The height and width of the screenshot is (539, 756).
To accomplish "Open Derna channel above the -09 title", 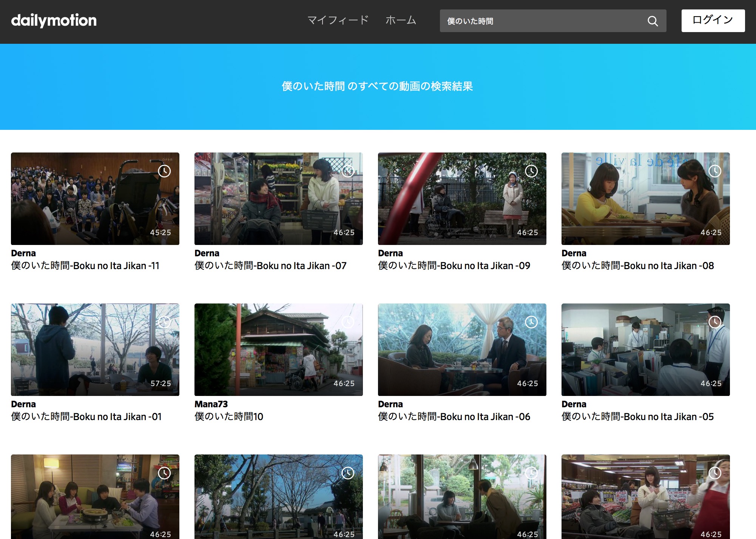I will click(x=390, y=253).
